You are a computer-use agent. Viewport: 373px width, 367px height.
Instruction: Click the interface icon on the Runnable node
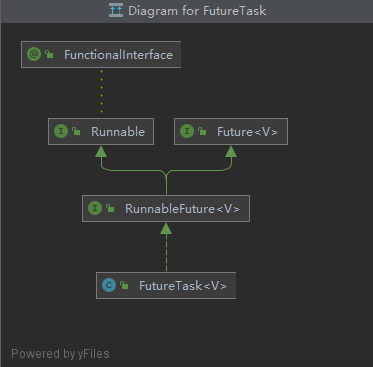click(x=61, y=131)
